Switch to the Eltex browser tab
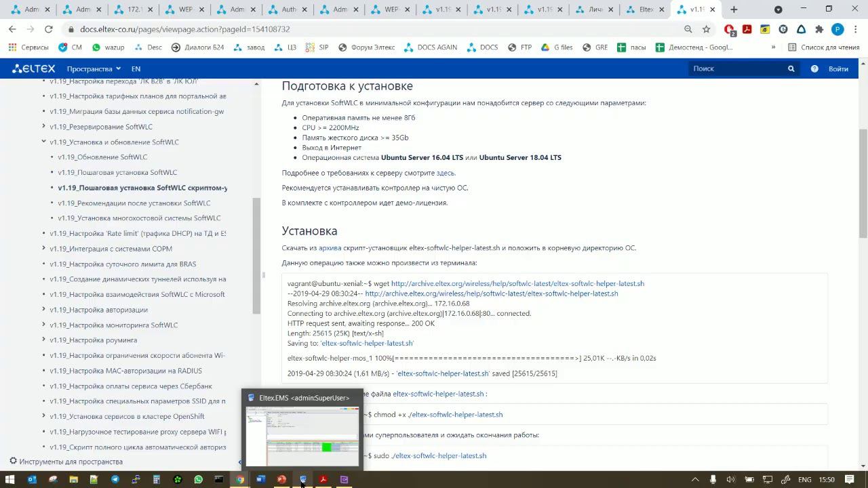The image size is (868, 488). click(x=644, y=9)
